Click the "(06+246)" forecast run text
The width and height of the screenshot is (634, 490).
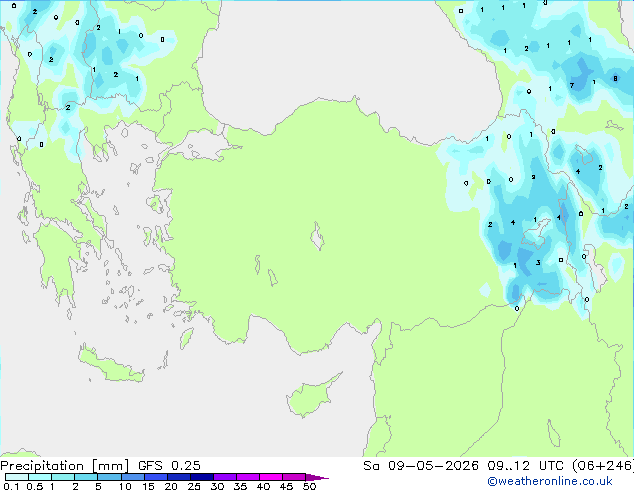pos(603,466)
